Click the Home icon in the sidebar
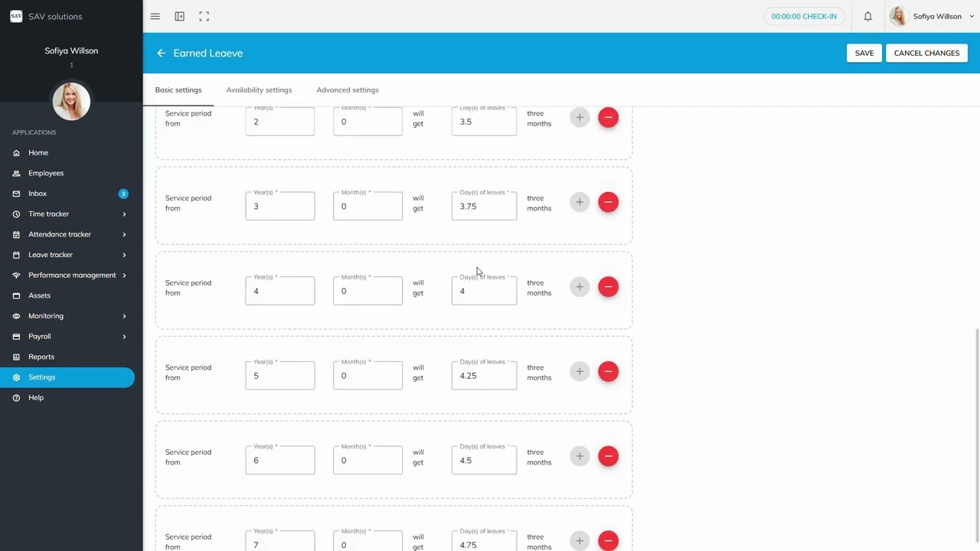980x551 pixels. point(16,153)
